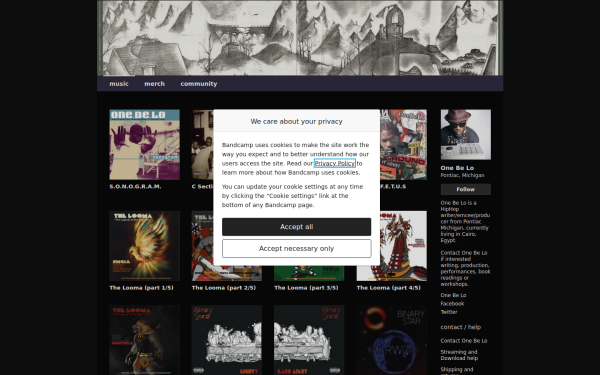Viewport: 600px width, 375px height.
Task: Open the Binary Star LIGHTY album cover
Action: tap(227, 340)
